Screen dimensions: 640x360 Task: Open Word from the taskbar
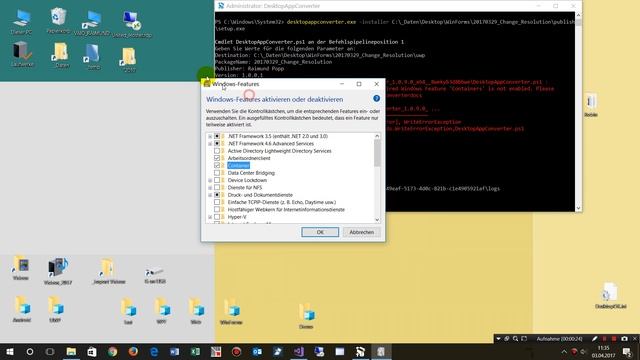pyautogui.click(x=175, y=351)
